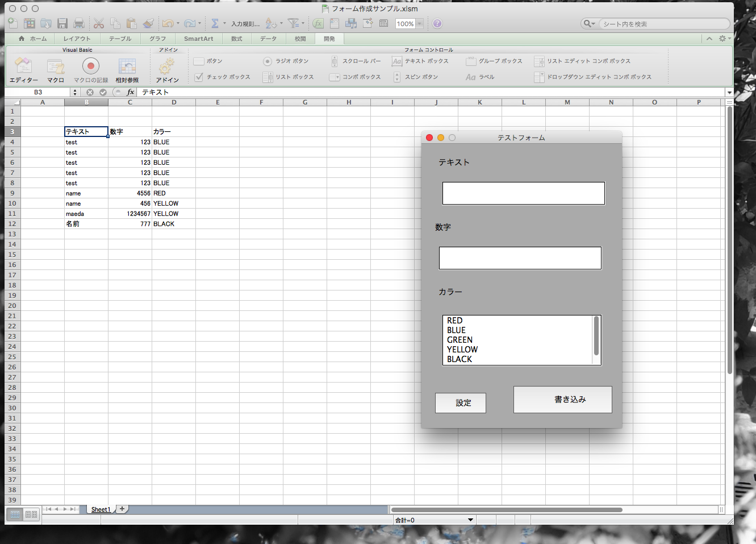Click the color listbox scrollbar in form
Screen dimensions: 756x544
(x=596, y=335)
